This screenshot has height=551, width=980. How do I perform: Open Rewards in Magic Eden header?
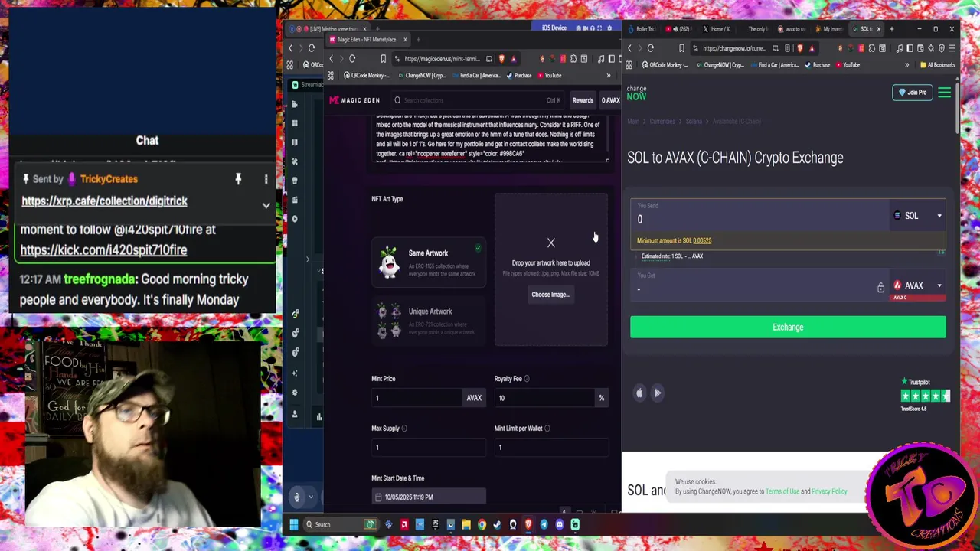(x=583, y=100)
